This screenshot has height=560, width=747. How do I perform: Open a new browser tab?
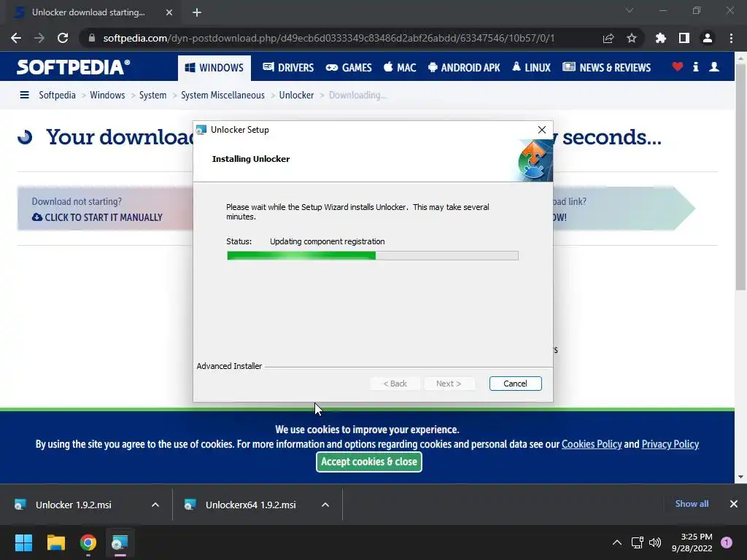[197, 12]
